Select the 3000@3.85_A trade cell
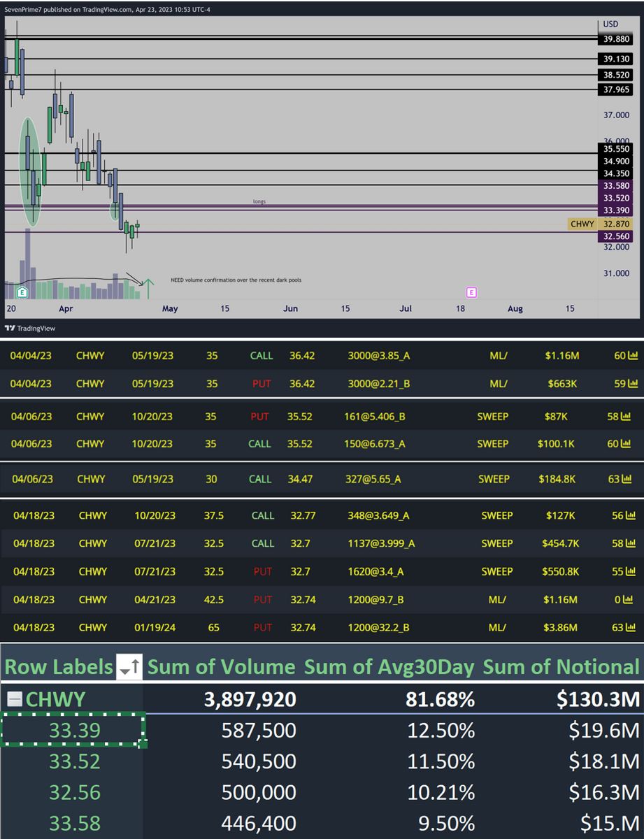 (x=378, y=356)
